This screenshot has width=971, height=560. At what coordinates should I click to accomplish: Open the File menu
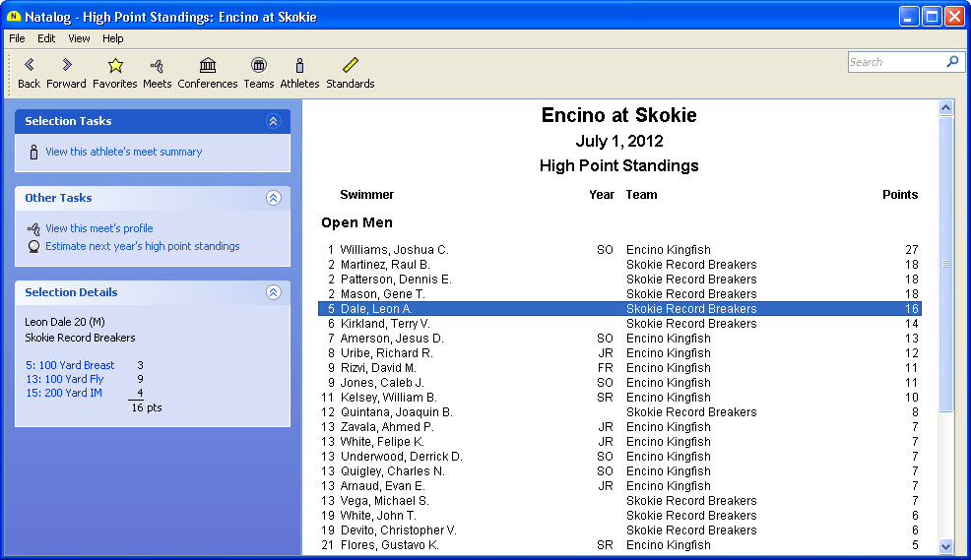[17, 38]
